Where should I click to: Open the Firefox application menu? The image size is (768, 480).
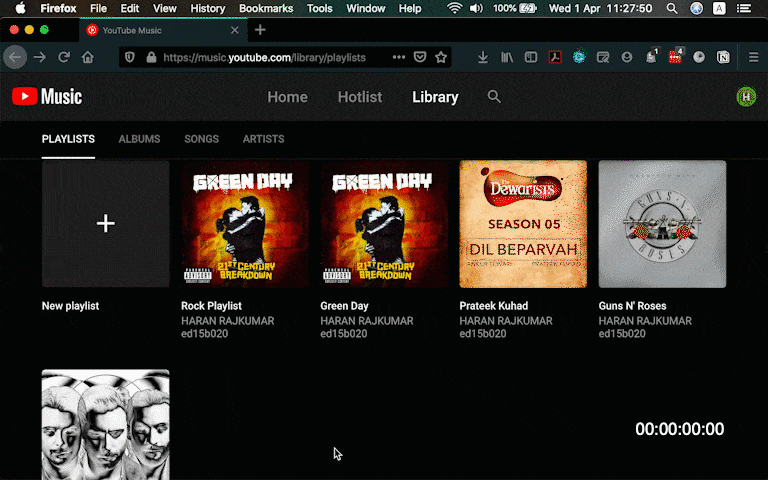coord(58,8)
